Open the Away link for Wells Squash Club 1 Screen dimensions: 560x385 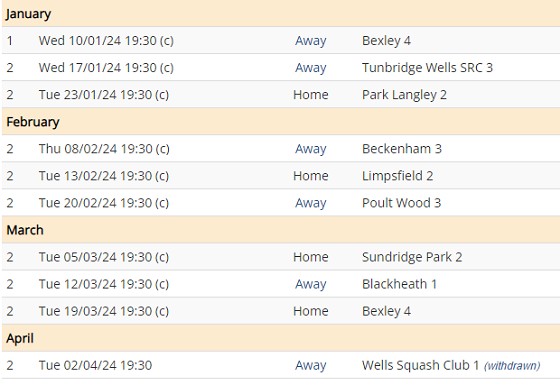click(310, 365)
